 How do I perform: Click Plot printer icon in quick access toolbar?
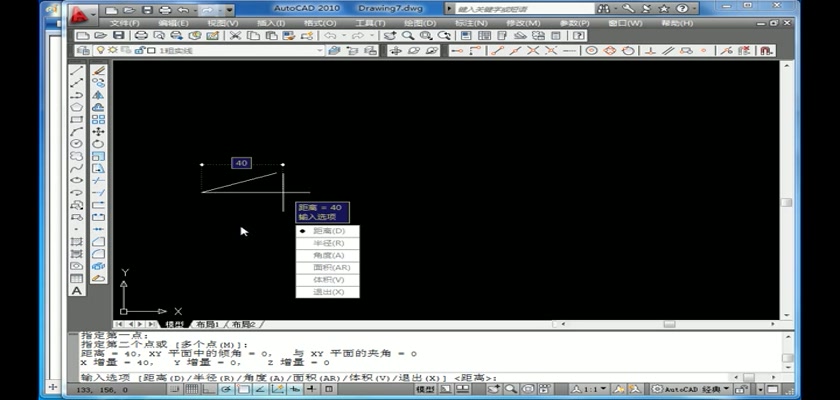click(166, 10)
